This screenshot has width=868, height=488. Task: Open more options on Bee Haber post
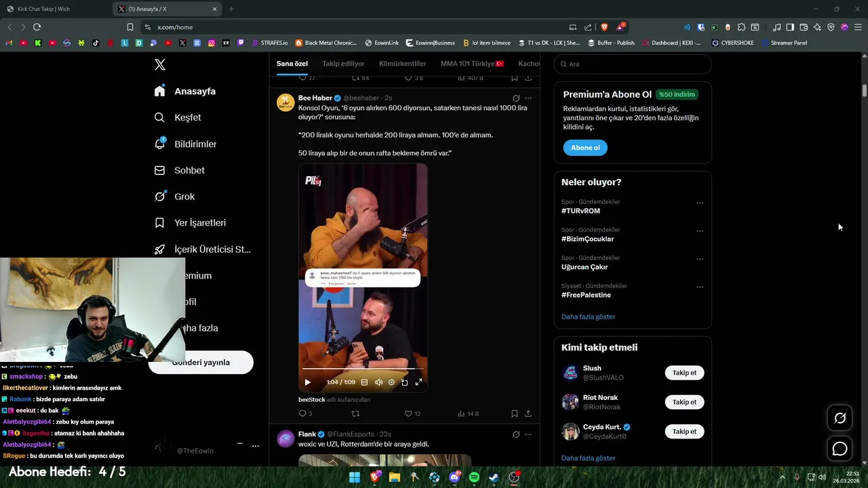(528, 98)
